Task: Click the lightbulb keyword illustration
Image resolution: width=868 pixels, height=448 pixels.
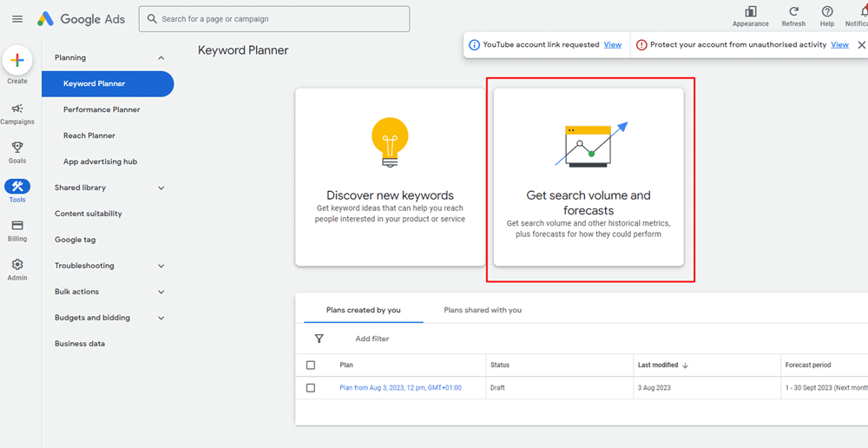Action: point(391,142)
